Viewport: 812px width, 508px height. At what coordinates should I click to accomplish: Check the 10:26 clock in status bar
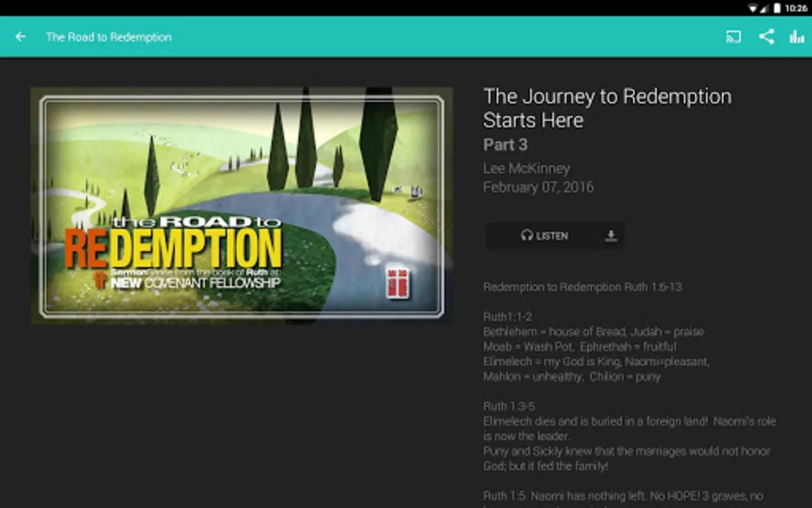coord(796,8)
